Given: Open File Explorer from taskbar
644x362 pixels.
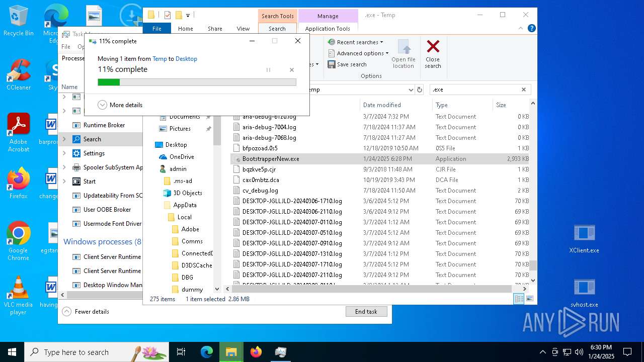Looking at the screenshot, I should (231, 352).
